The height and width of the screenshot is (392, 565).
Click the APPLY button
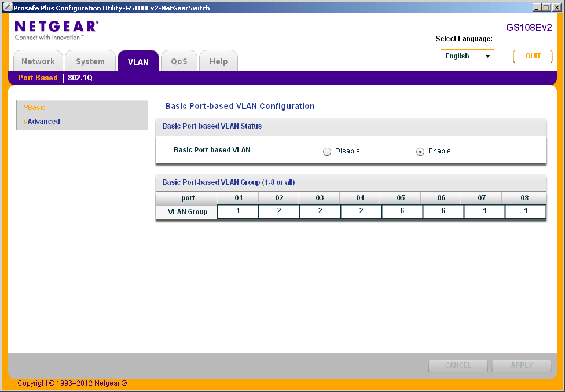[522, 365]
